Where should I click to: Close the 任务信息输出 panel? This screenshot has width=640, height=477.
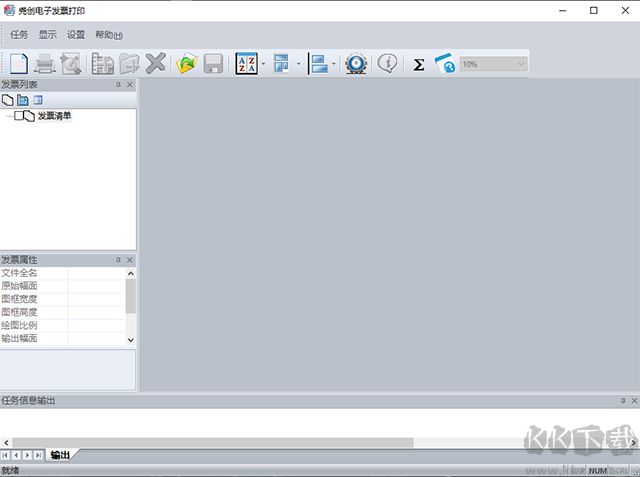click(x=634, y=401)
